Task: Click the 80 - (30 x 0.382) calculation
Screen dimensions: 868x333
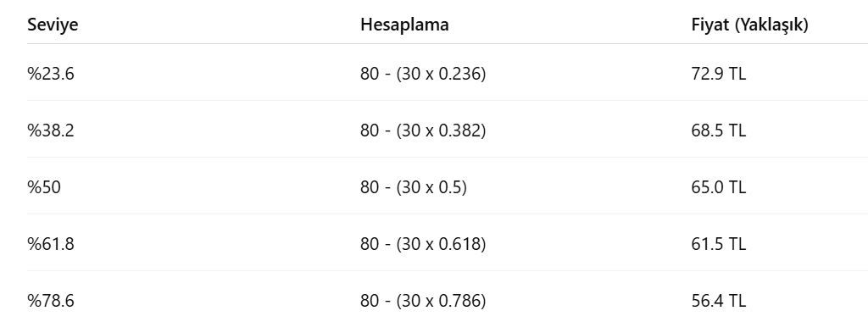Action: point(423,130)
